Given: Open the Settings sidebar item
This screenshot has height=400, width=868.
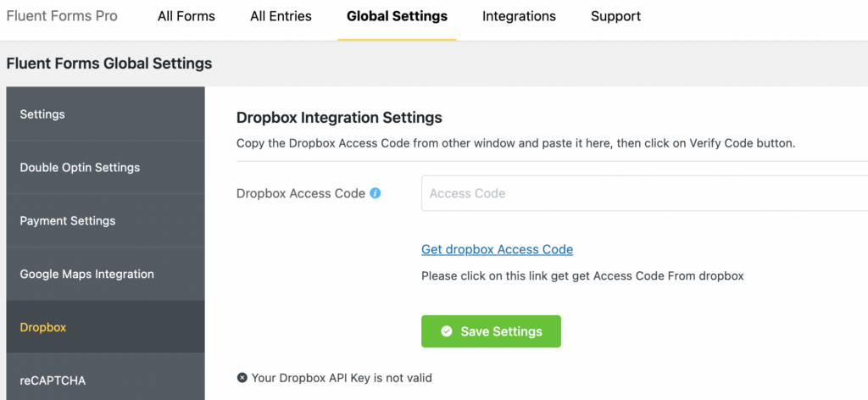Looking at the screenshot, I should (x=106, y=114).
